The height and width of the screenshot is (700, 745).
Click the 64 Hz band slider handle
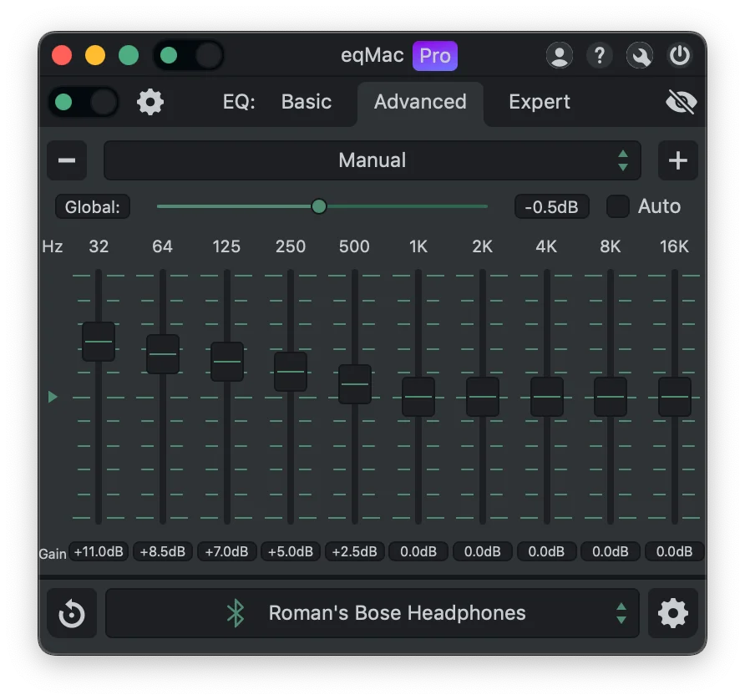coord(163,353)
